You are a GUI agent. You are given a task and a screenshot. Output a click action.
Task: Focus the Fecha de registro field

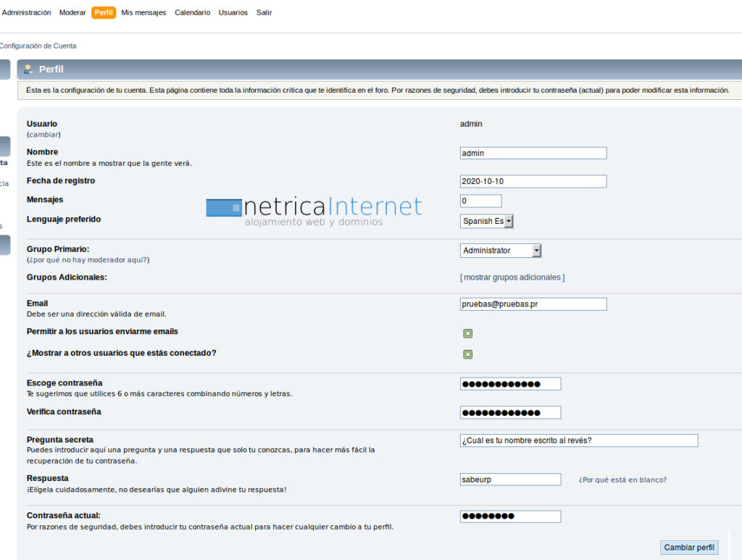coord(533,181)
